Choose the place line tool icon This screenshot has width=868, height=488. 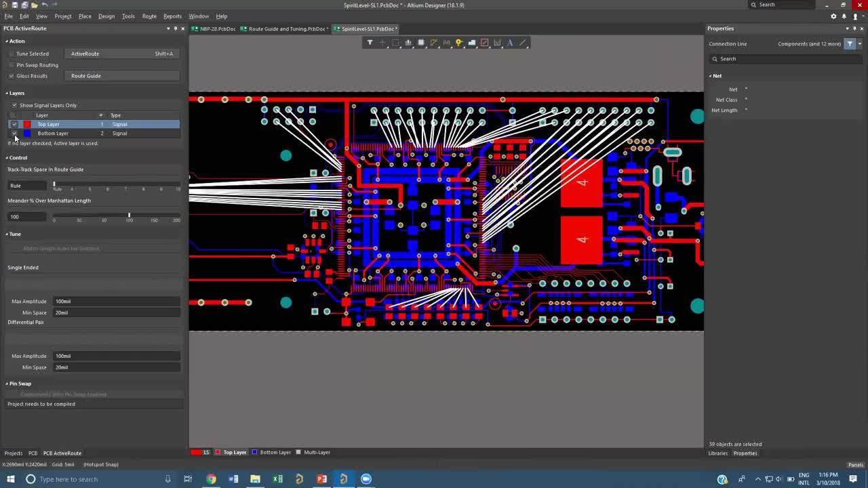click(523, 43)
